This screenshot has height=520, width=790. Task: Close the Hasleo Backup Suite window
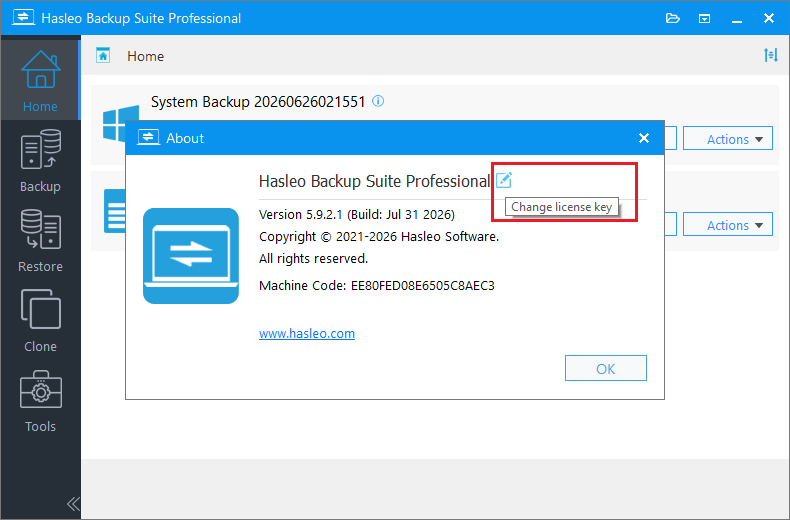[769, 18]
